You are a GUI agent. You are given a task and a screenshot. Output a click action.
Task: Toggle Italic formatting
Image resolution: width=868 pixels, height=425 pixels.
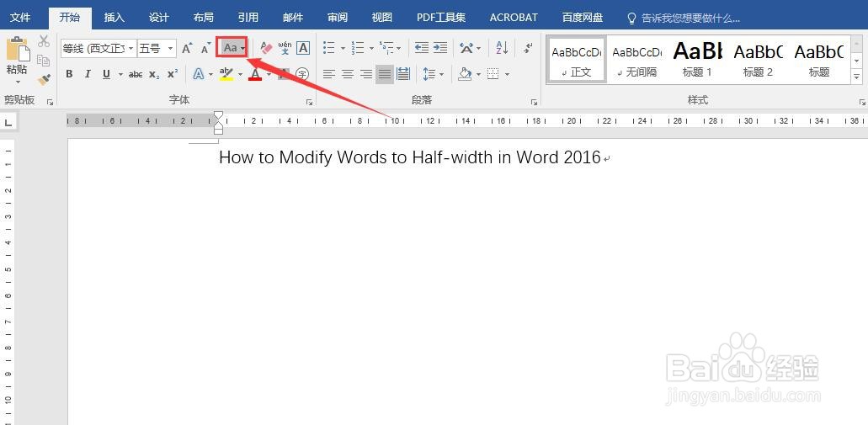(88, 74)
